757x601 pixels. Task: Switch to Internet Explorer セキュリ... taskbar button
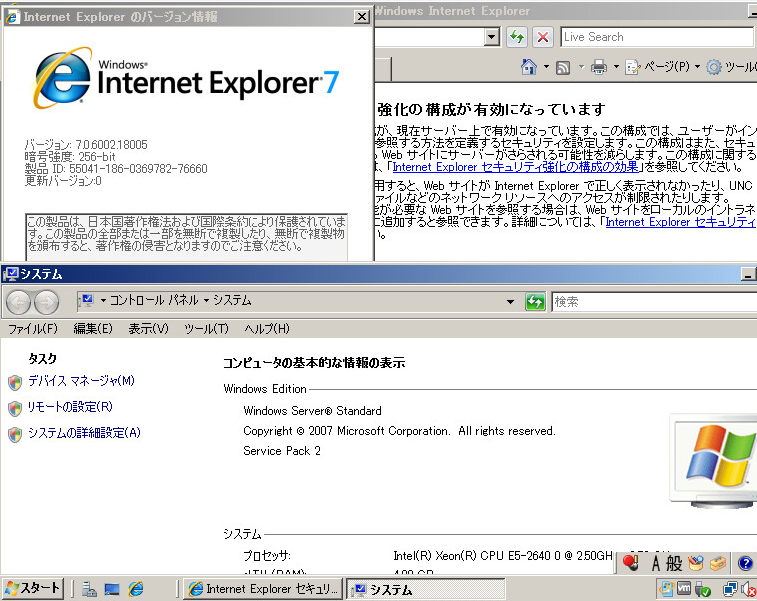263,589
